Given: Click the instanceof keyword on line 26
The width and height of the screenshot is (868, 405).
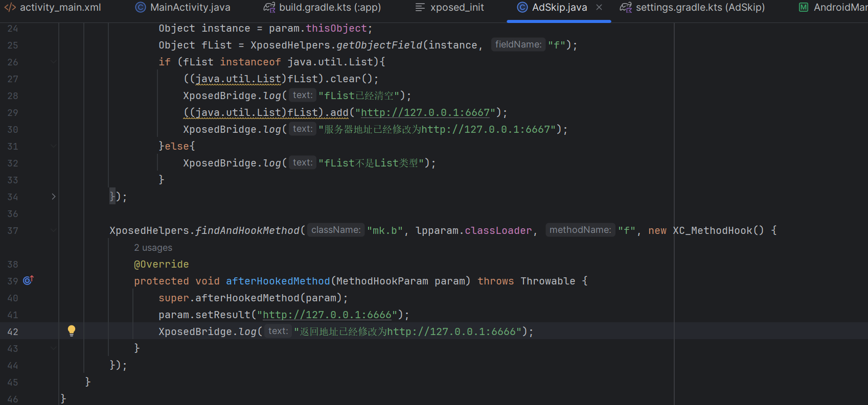Looking at the screenshot, I should [x=250, y=62].
